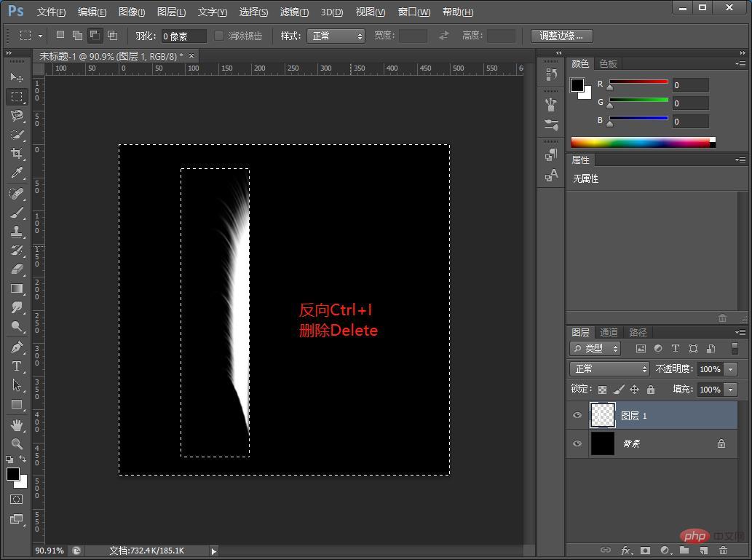Viewport: 752px width, 560px height.
Task: Toggle the 消除锯齿 checkbox
Action: [x=218, y=36]
